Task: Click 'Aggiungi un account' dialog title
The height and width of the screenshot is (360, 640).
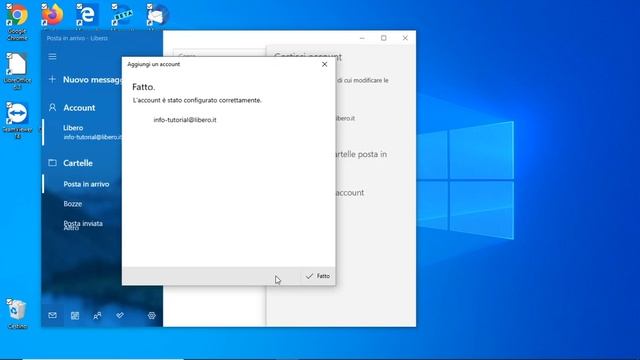Action: pyautogui.click(x=153, y=64)
